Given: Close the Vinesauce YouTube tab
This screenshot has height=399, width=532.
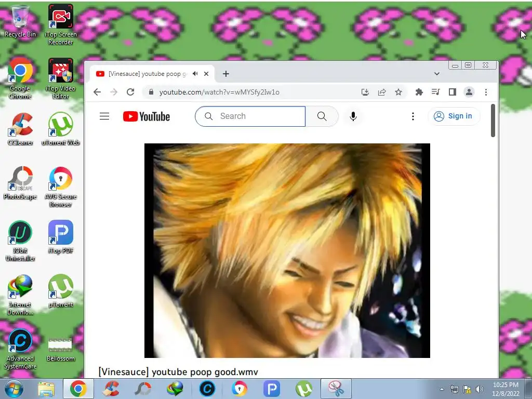Looking at the screenshot, I should pos(206,74).
